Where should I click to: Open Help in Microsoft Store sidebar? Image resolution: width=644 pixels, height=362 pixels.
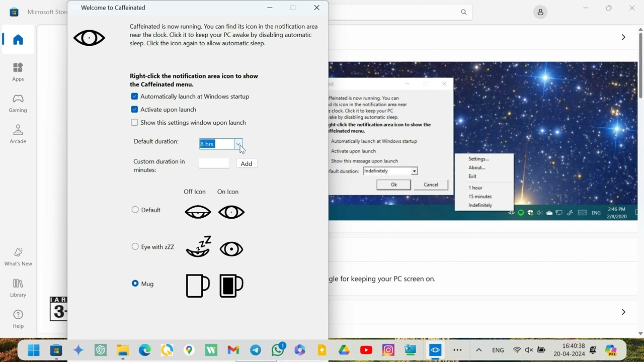point(18,319)
